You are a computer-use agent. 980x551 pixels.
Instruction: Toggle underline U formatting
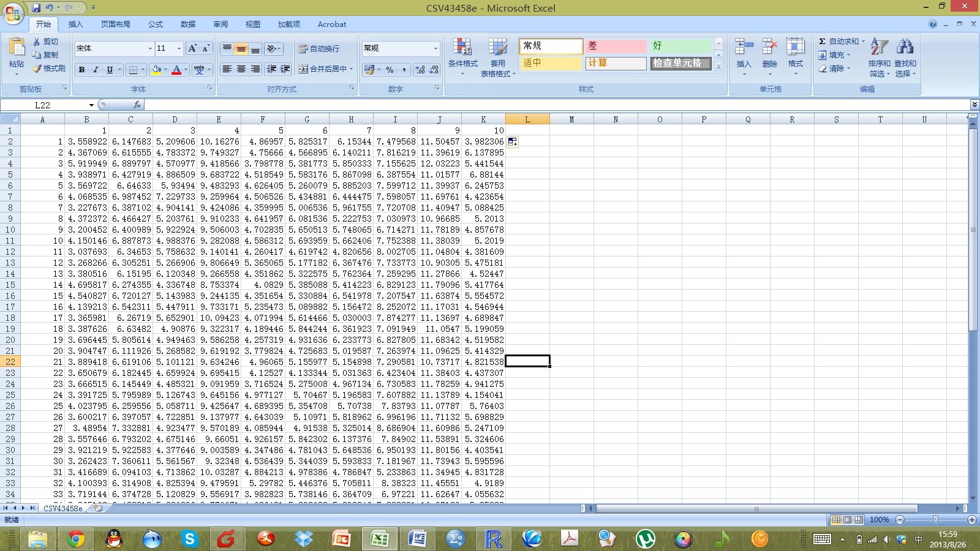pyautogui.click(x=110, y=70)
